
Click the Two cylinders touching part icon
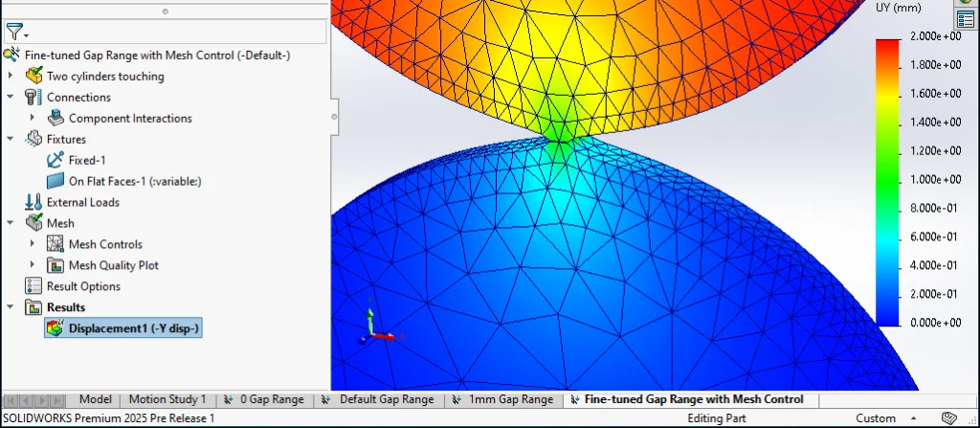[x=33, y=77]
